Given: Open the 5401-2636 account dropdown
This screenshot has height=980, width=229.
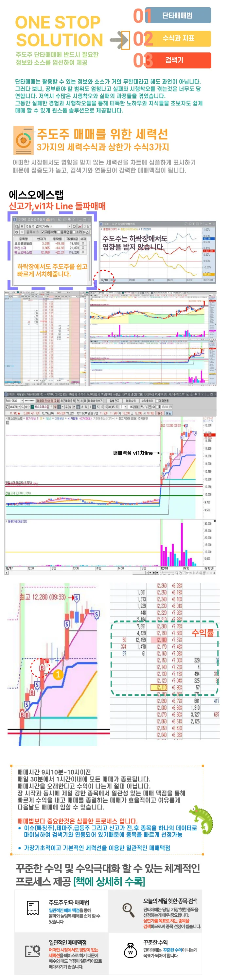Looking at the screenshot, I should point(23,401).
